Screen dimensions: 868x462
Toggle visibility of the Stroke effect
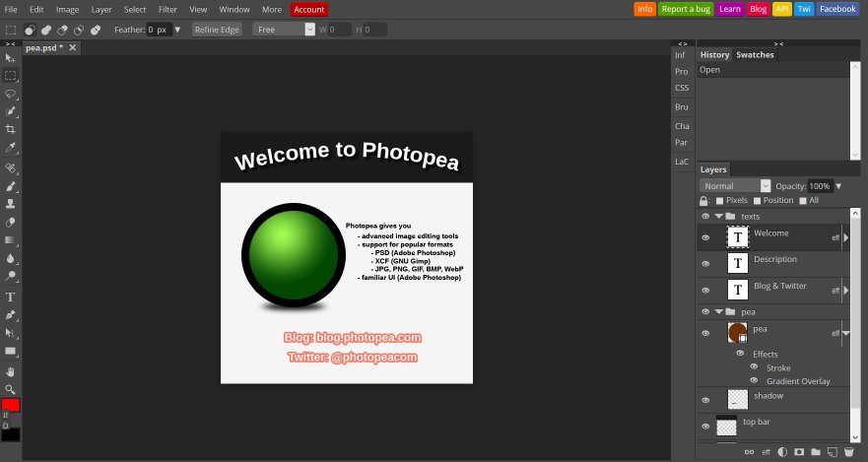click(754, 366)
